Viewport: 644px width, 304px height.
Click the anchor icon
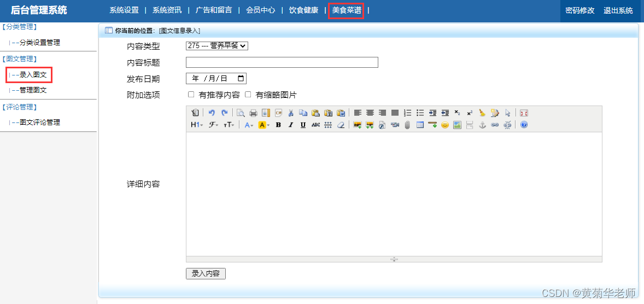point(482,125)
